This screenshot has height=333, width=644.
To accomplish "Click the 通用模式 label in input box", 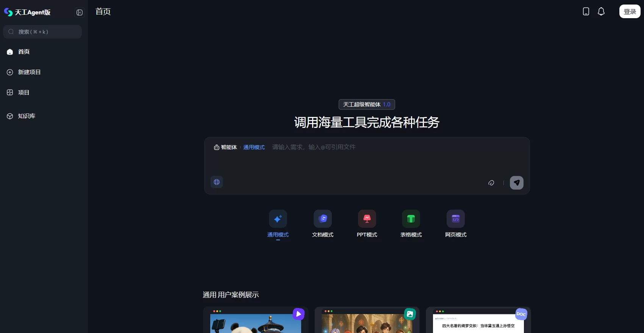I will (254, 147).
